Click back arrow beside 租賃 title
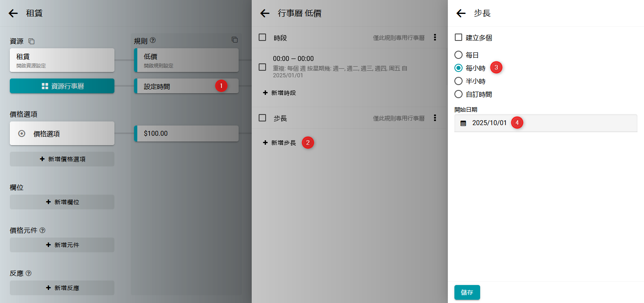This screenshot has height=303, width=644. [x=13, y=13]
